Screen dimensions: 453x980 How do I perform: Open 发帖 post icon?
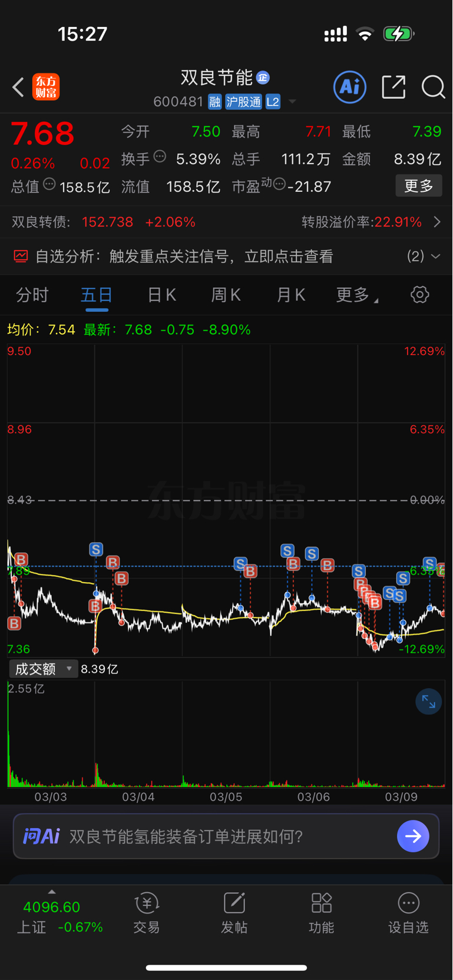pos(234,903)
